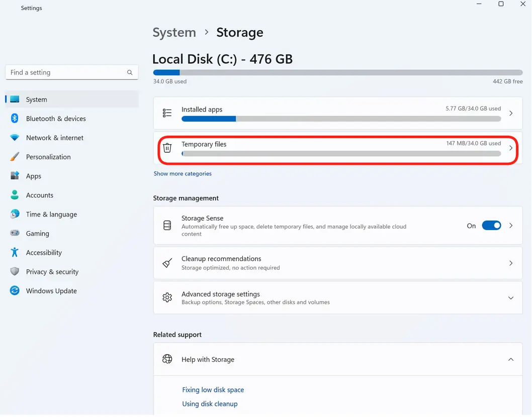Image resolution: width=532 pixels, height=417 pixels.
Task: Open Cleanup recommendations chevron
Action: point(511,263)
